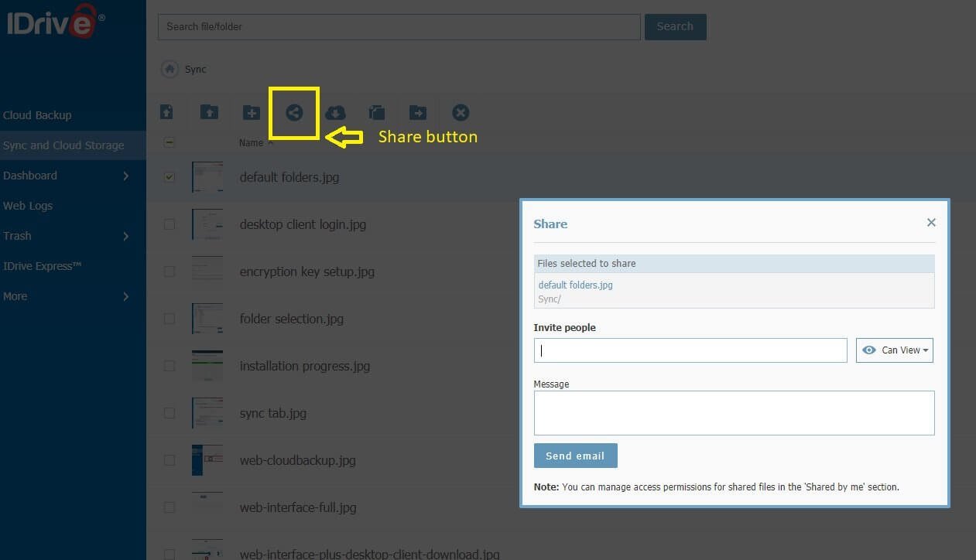The height and width of the screenshot is (560, 976).
Task: Click the upload folder toolbar icon
Action: (209, 112)
